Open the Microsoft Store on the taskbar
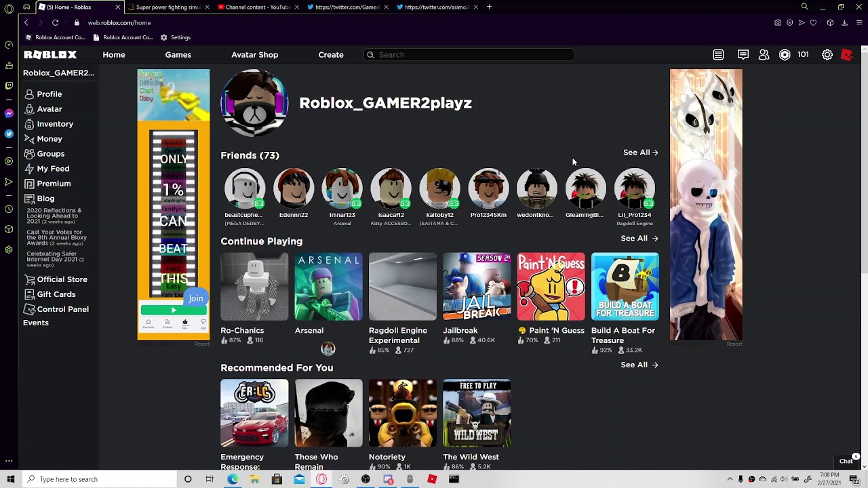868x488 pixels. click(x=277, y=479)
